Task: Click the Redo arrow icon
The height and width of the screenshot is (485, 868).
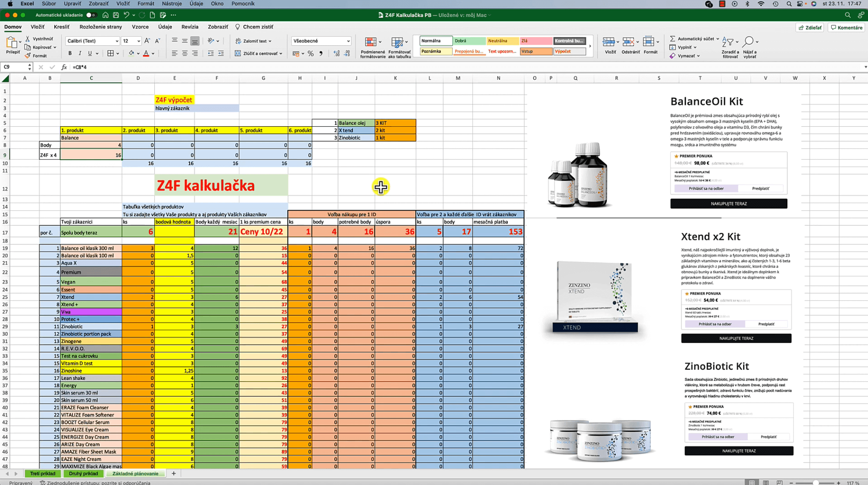Action: click(x=142, y=15)
